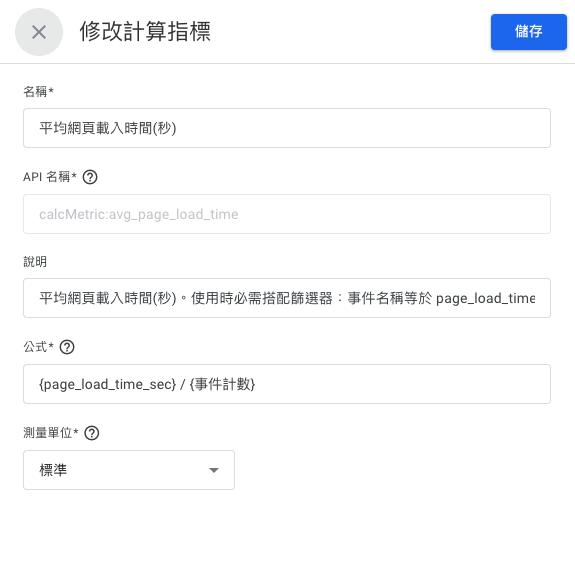
Task: Open the 測量單位 dropdown showing 標準
Action: point(129,470)
